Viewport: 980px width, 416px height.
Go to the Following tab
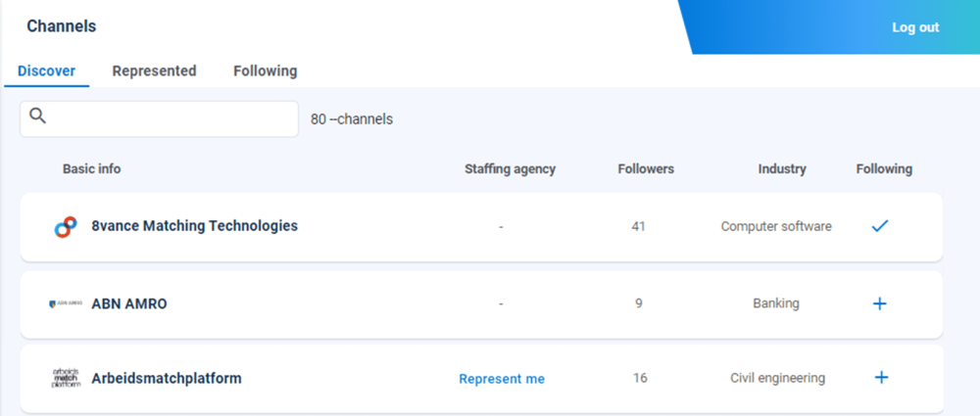pos(265,71)
